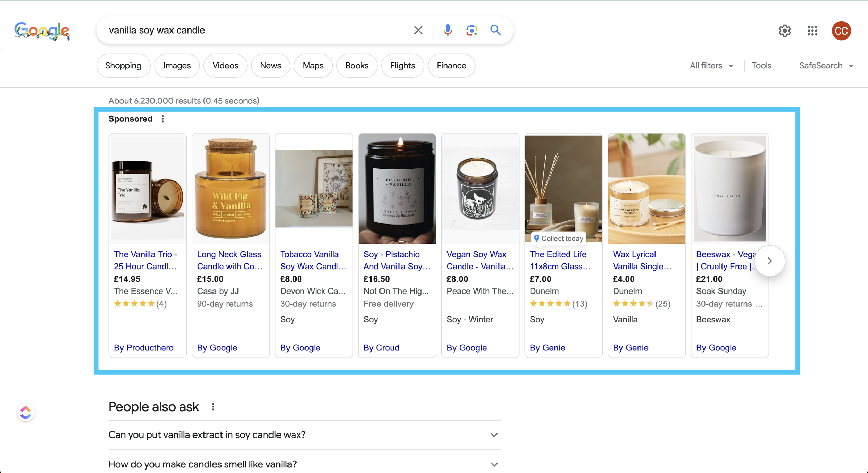Switch to the Images tab

(x=177, y=66)
